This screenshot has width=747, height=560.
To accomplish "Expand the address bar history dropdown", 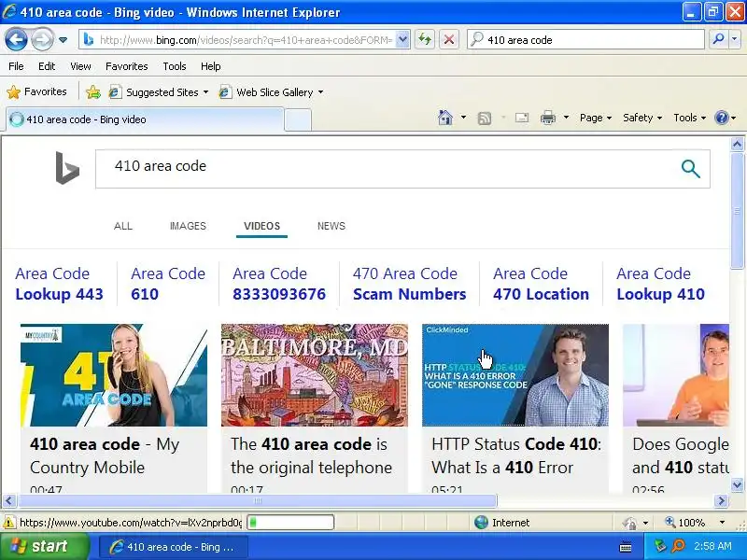I will point(402,40).
